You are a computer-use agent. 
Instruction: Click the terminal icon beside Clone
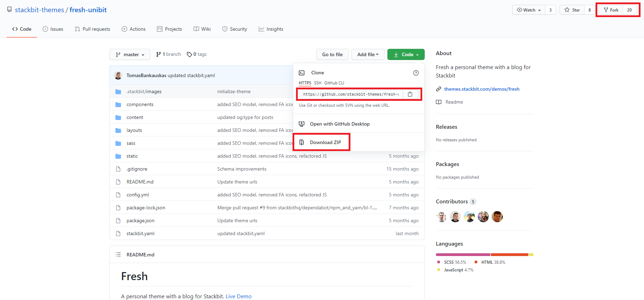pos(302,73)
